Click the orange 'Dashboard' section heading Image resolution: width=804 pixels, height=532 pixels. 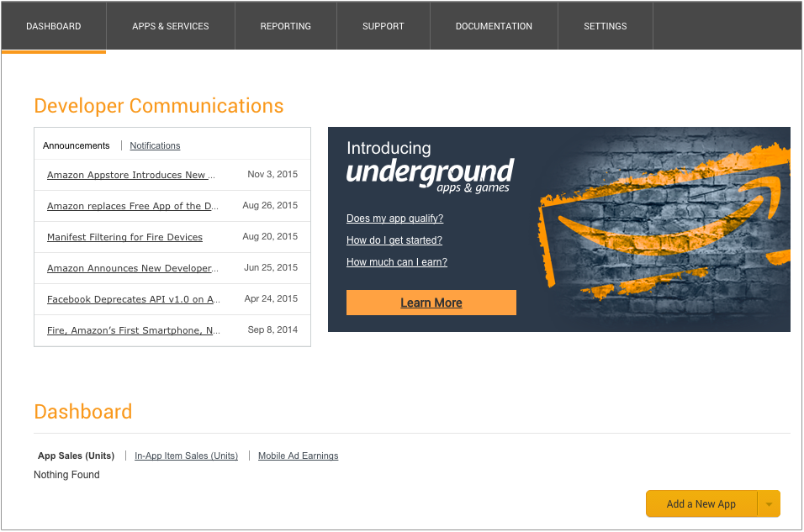(x=83, y=412)
